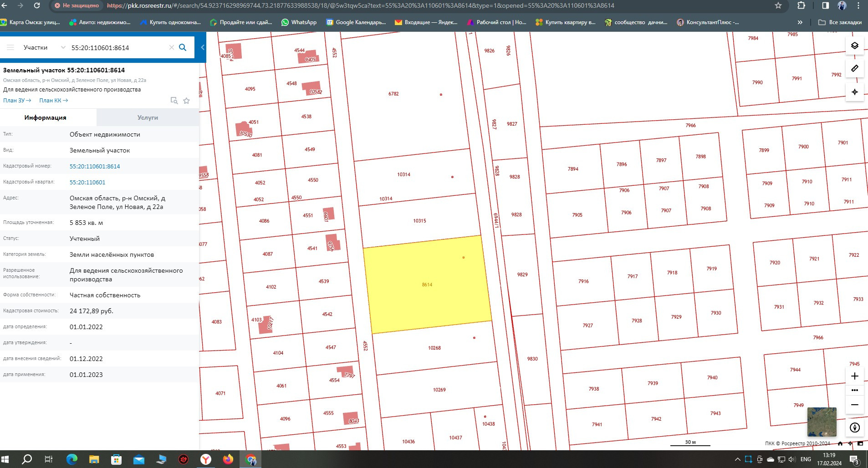
Task: Reset map orientation with compass button
Action: click(854, 427)
